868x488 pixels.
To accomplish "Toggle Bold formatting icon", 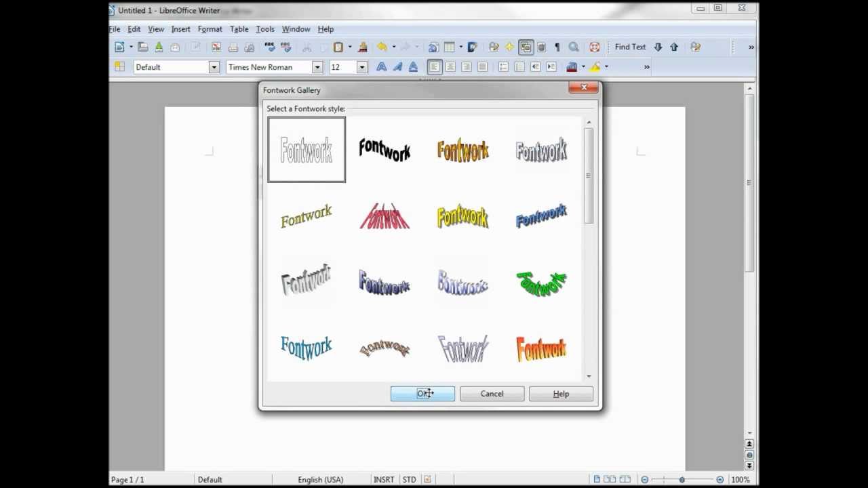I will coord(382,66).
